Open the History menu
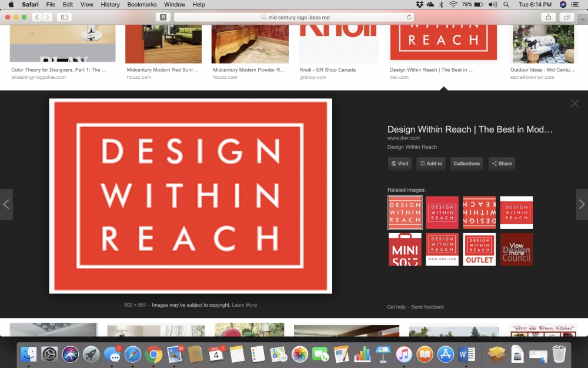 [x=110, y=4]
